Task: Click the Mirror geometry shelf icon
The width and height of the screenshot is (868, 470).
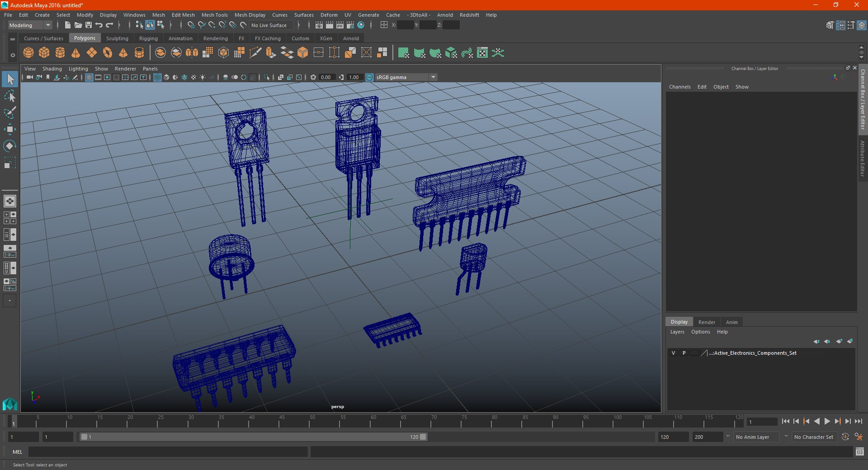Action: click(192, 53)
